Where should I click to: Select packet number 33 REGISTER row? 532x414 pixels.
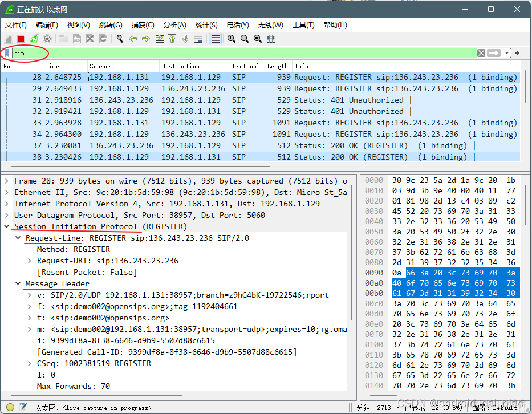click(x=260, y=123)
